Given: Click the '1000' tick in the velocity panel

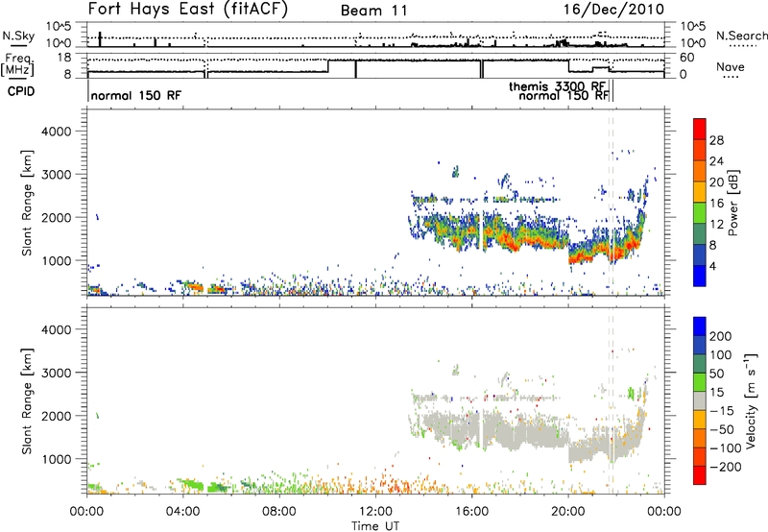Looking at the screenshot, I should [x=57, y=459].
